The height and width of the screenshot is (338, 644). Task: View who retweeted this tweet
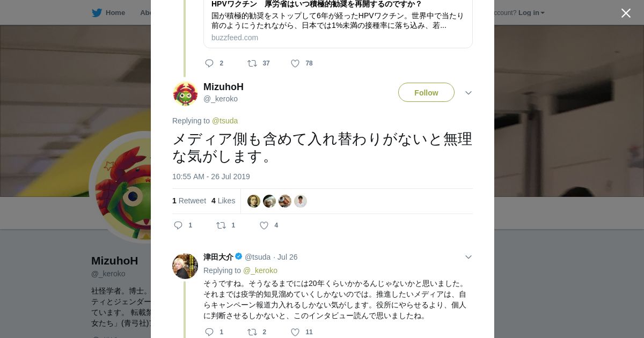[189, 201]
